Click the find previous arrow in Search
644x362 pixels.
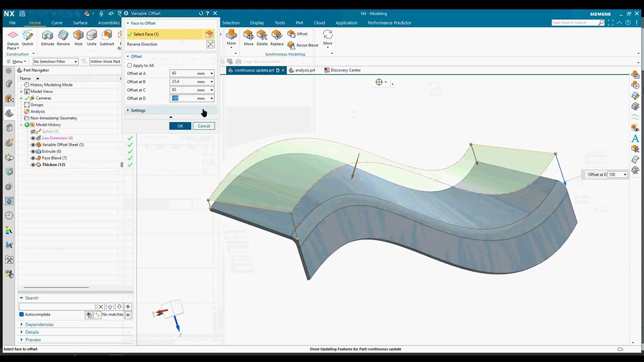coord(110,307)
